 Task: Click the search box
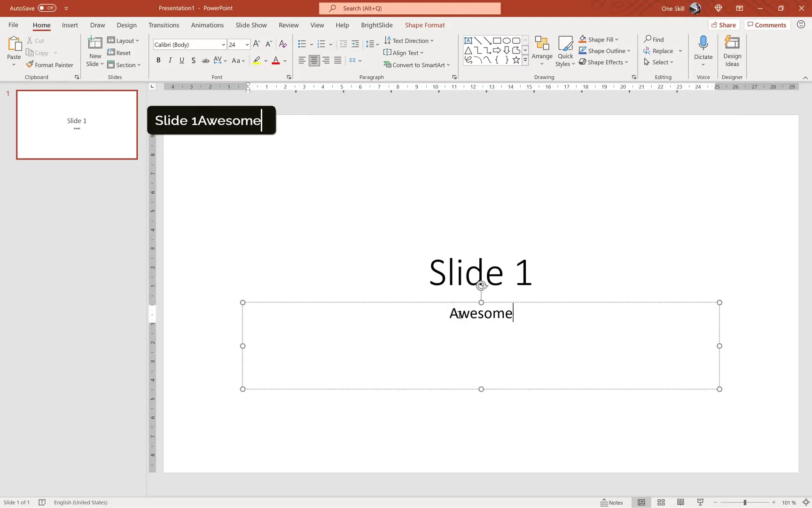pyautogui.click(x=410, y=8)
